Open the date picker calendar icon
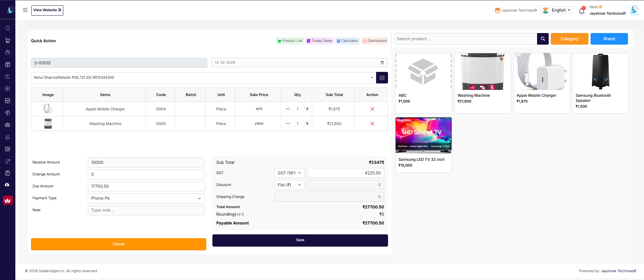Viewport: 644px width, 280px height. (x=382, y=63)
